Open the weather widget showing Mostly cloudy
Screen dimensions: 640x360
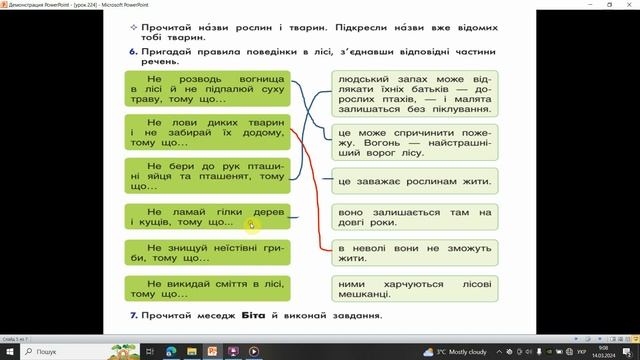point(455,352)
